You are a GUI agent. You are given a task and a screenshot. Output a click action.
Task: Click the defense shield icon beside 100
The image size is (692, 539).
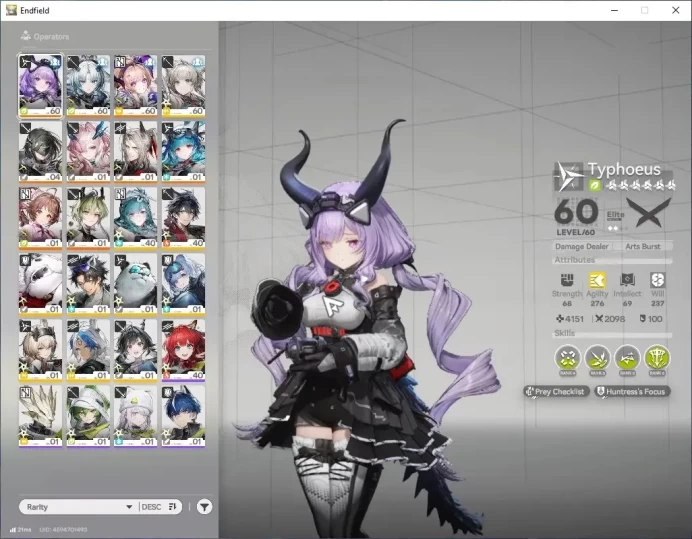tap(643, 318)
